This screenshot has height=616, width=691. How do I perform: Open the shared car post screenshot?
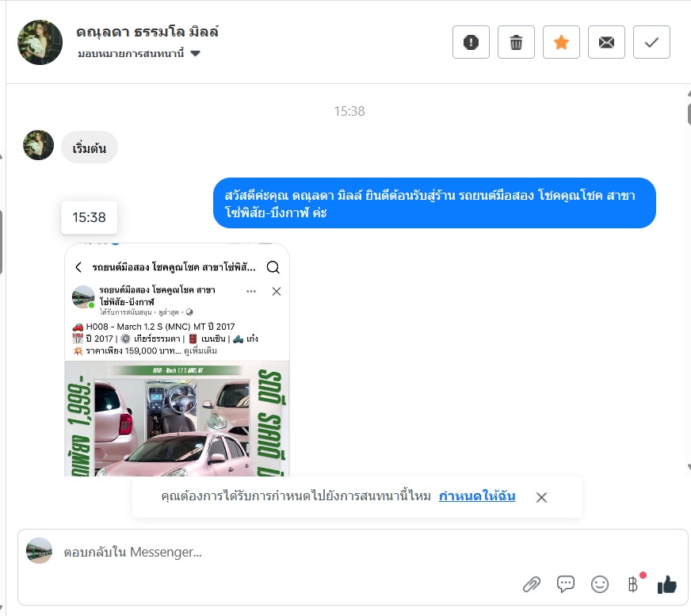coord(178,359)
